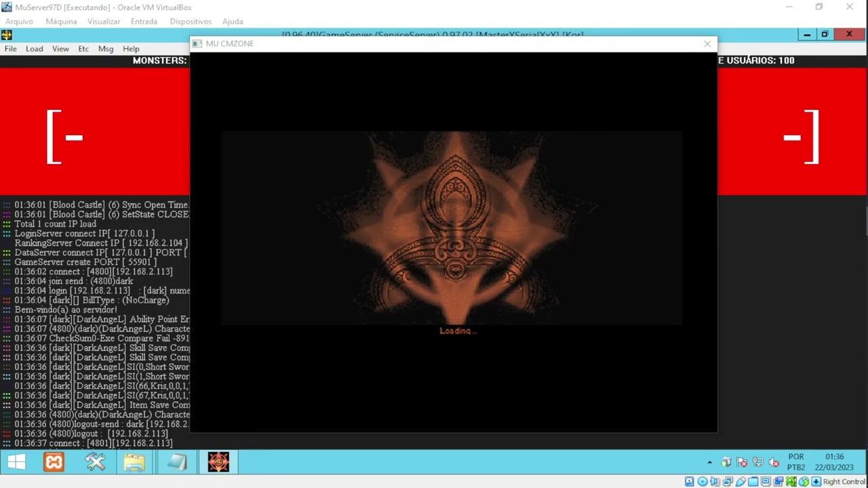The height and width of the screenshot is (488, 868).
Task: Click the MU CMZONE window icon
Action: pos(197,43)
